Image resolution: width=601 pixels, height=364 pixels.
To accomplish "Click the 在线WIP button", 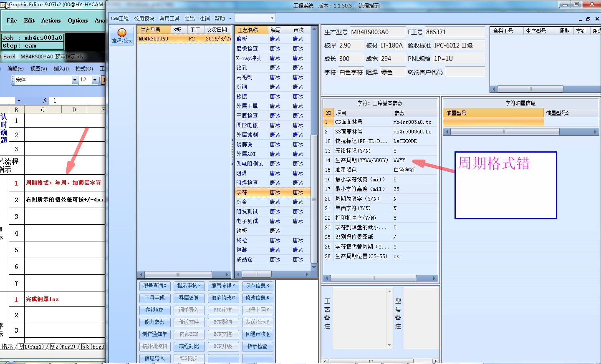I will pos(154,310).
